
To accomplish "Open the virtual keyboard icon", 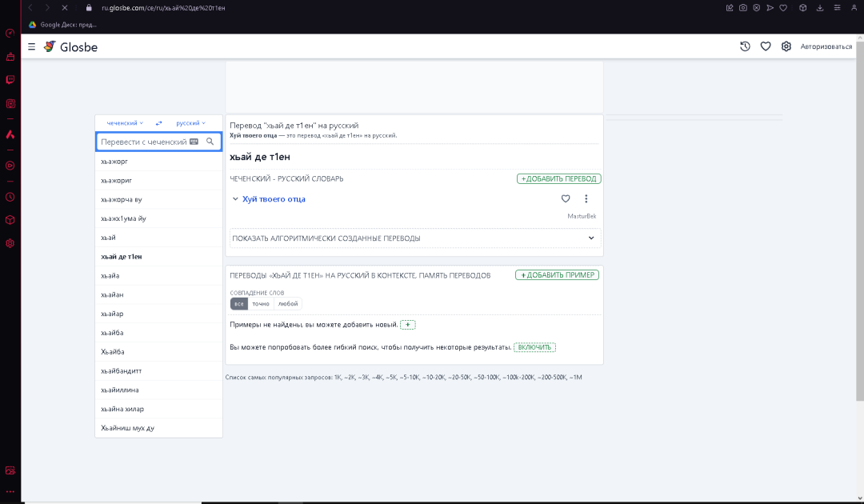I will click(194, 142).
